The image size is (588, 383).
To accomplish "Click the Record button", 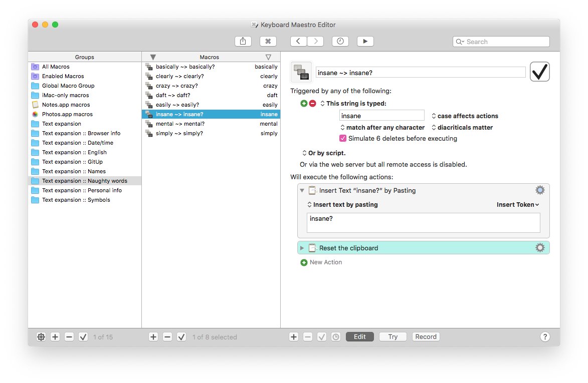I will click(x=426, y=336).
